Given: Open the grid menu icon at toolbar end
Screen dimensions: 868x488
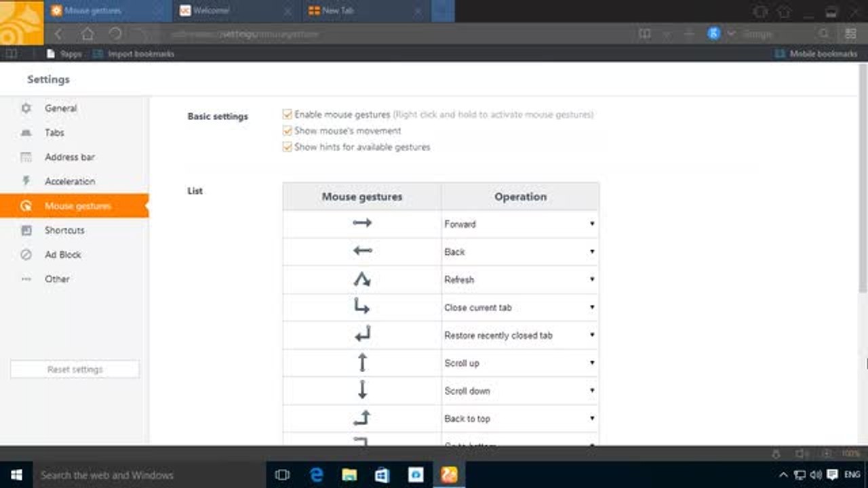Looking at the screenshot, I should (850, 34).
